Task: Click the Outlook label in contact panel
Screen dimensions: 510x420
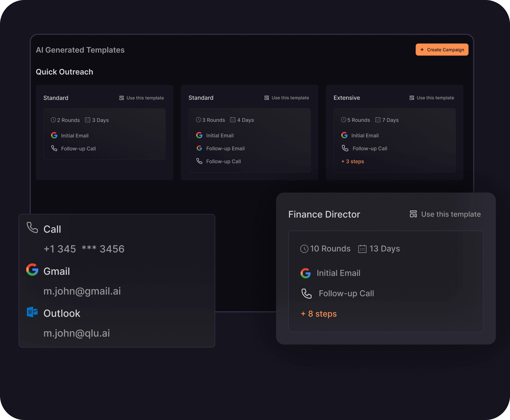Action: [62, 313]
